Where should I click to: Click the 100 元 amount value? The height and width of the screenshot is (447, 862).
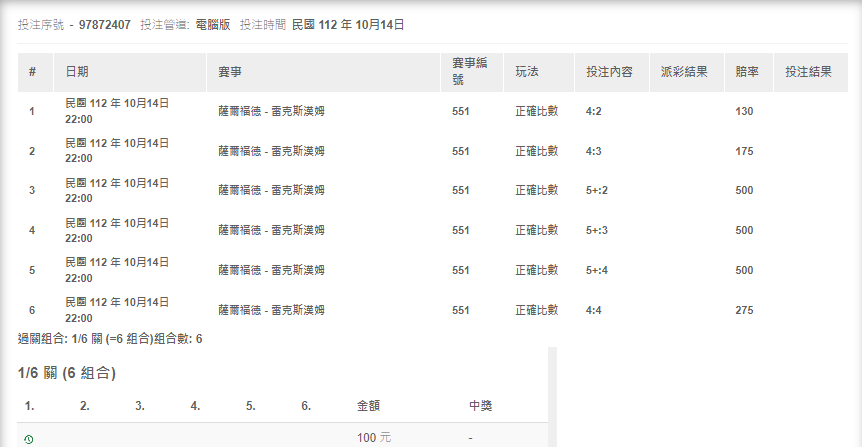click(374, 438)
